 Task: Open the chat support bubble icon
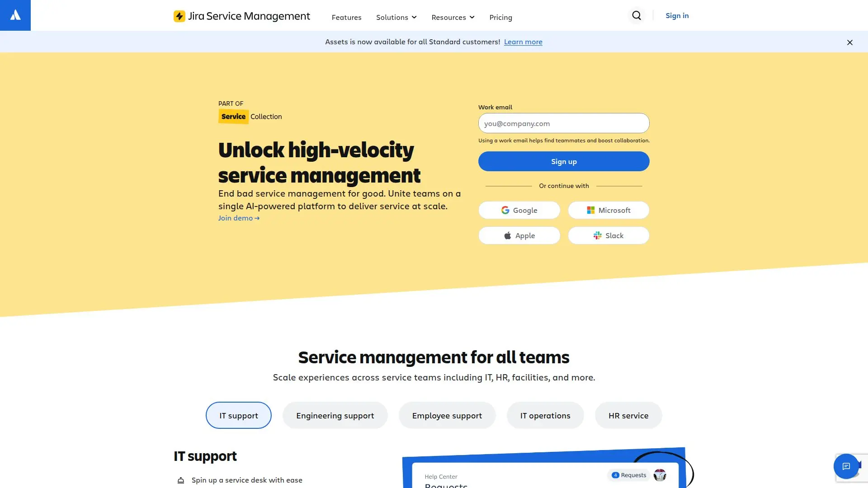tap(846, 466)
